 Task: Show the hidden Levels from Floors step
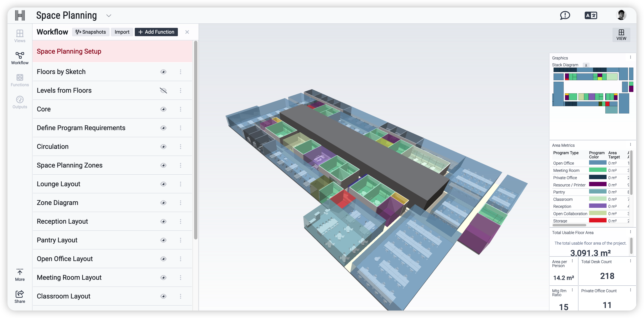163,90
